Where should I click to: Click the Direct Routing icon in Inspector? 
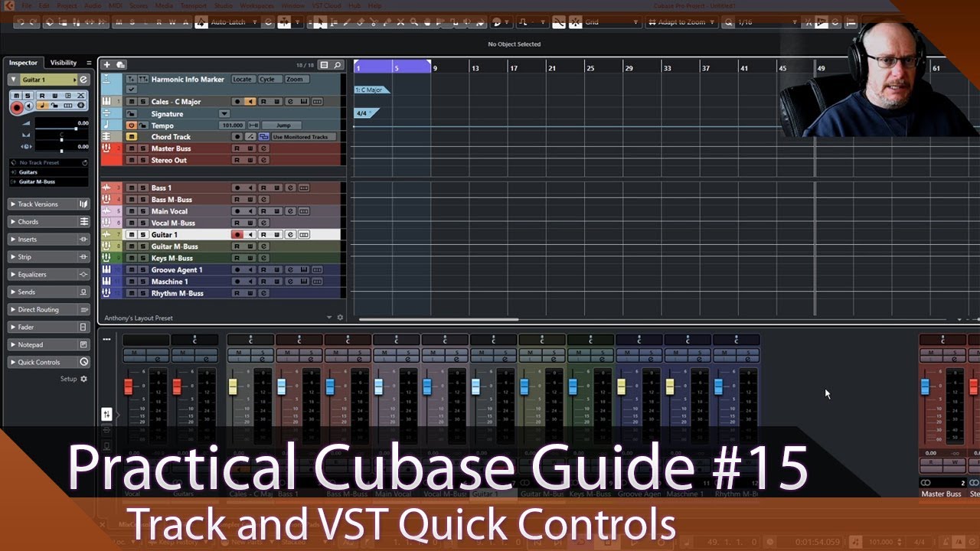[x=84, y=310]
